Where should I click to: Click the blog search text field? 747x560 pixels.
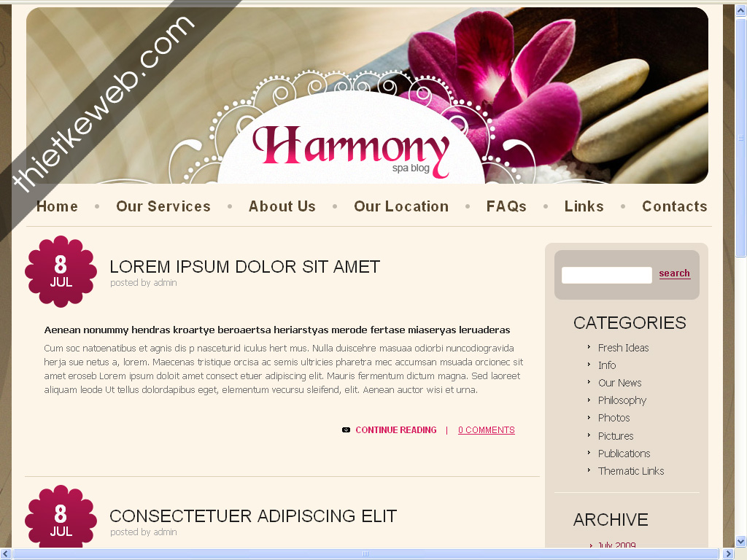pyautogui.click(x=606, y=275)
